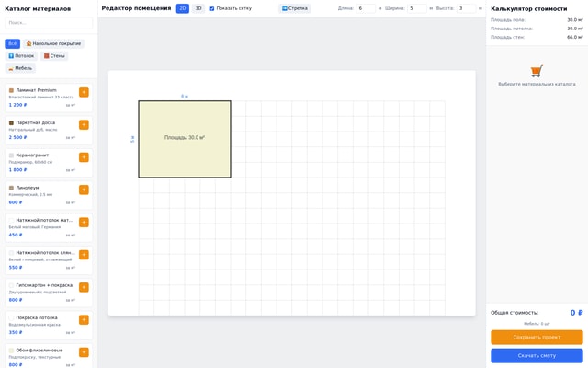This screenshot has width=588, height=368.
Task: Click the catalog search field
Action: (49, 22)
